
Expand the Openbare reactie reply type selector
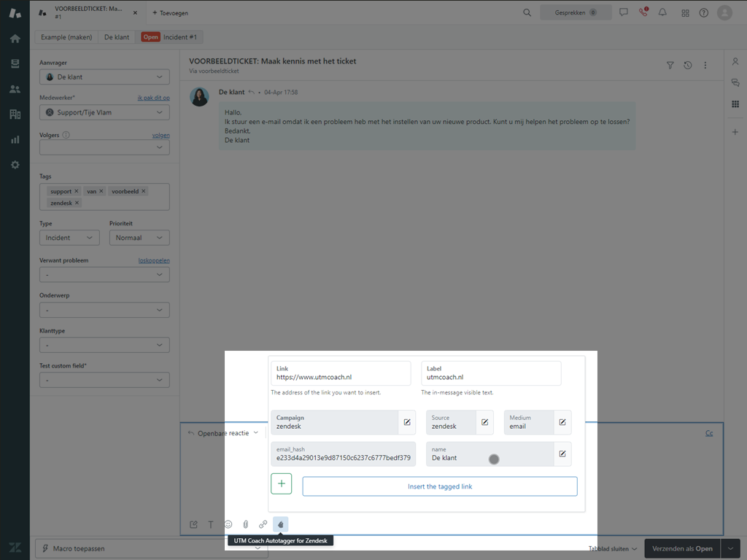tap(223, 433)
